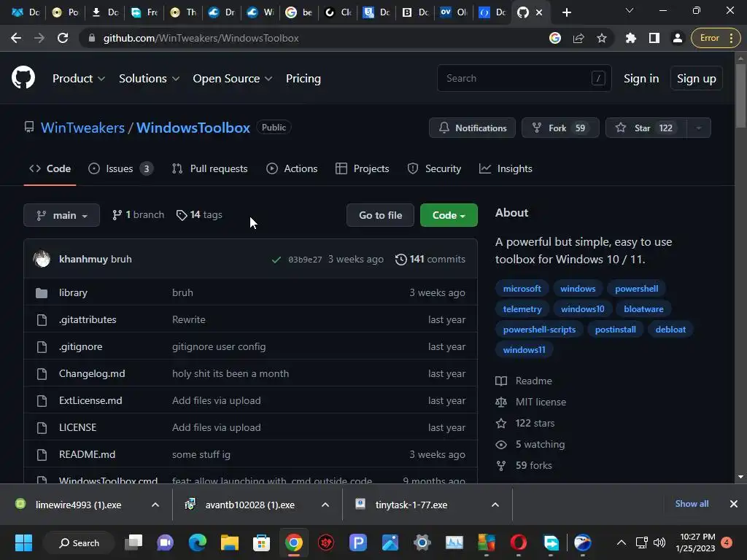Open the green Code dropdown
Viewport: 747px width, 560px height.
pyautogui.click(x=449, y=215)
